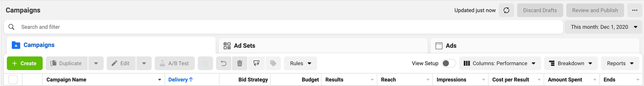Check the select-all campaigns checkbox

[x=13, y=80]
